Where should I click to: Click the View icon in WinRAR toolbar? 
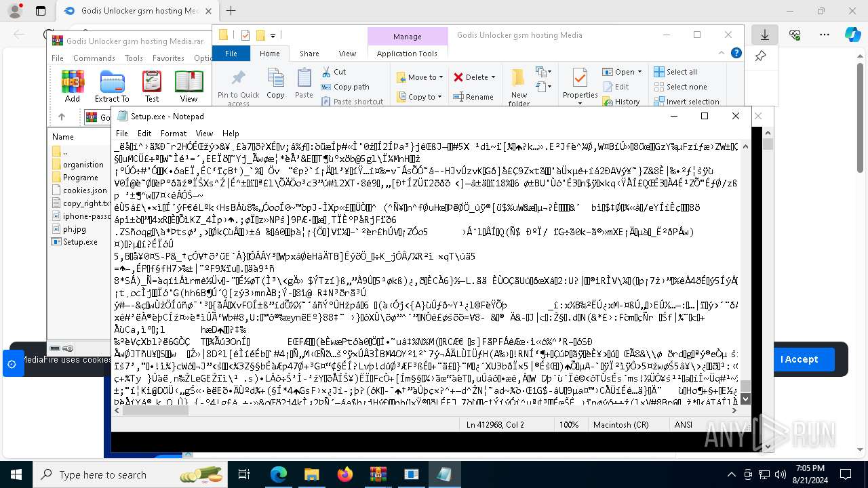click(x=189, y=86)
